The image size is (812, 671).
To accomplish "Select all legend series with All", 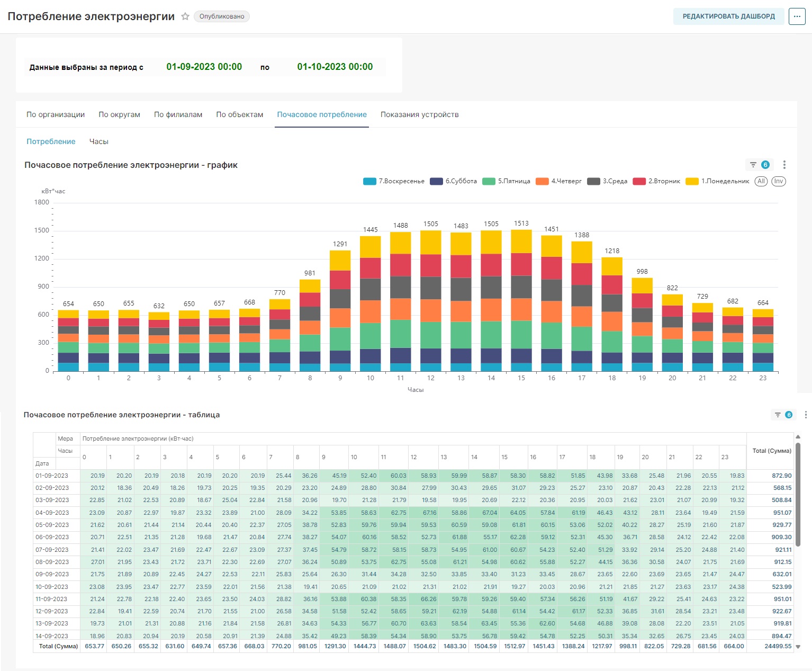I will (x=761, y=181).
